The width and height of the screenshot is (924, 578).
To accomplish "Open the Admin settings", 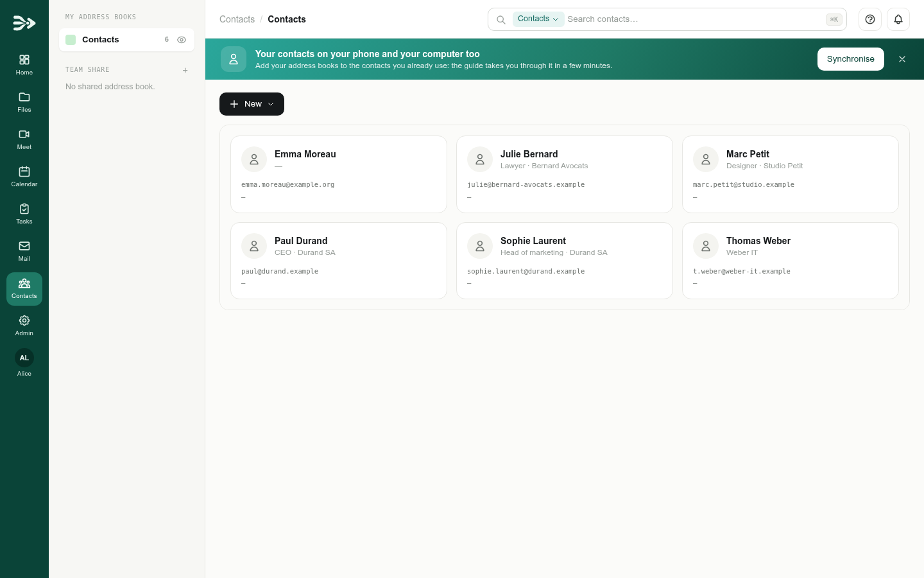I will (24, 326).
